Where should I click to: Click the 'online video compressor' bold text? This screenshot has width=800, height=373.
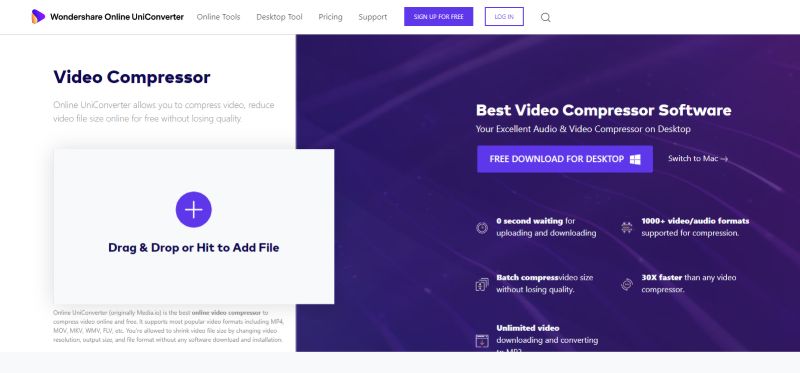[226, 312]
